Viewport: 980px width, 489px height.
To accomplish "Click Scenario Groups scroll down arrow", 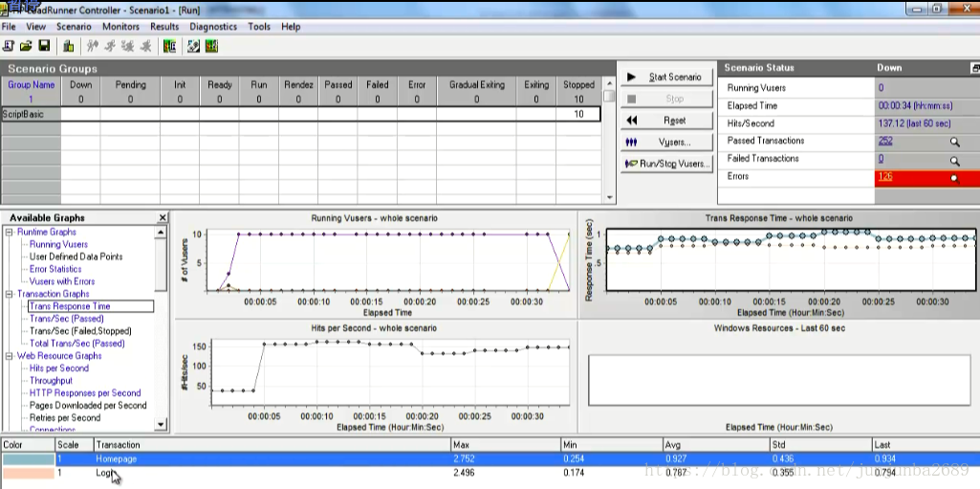I will point(609,197).
